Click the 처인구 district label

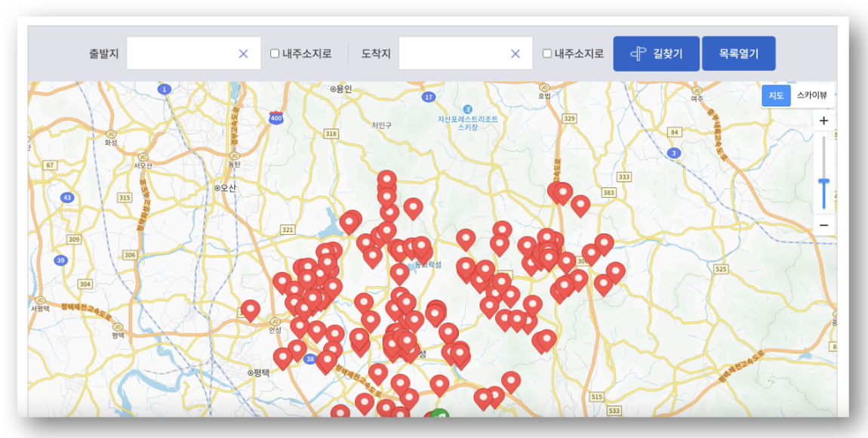(x=381, y=125)
